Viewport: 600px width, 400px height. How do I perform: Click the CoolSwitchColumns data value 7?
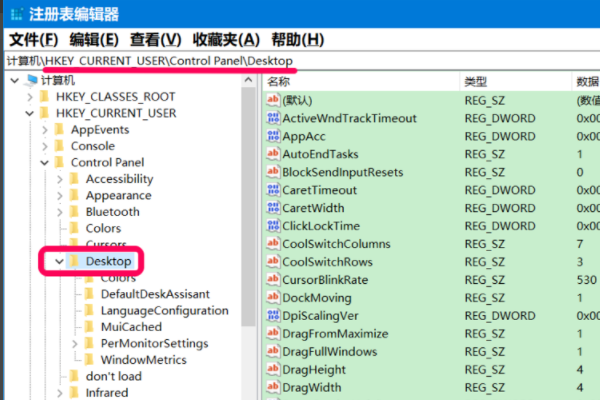580,244
